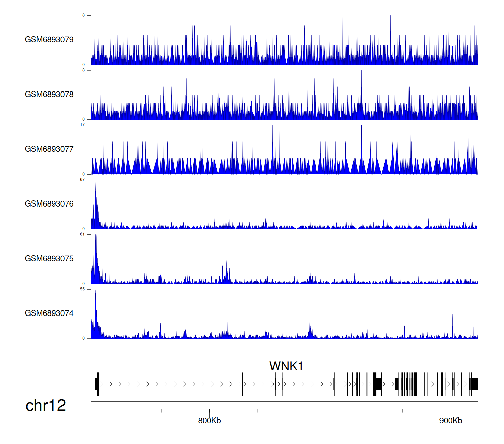Viewport: 504px width, 444px height.
Task: Click the GSM6893077 track label
Action: click(x=49, y=149)
